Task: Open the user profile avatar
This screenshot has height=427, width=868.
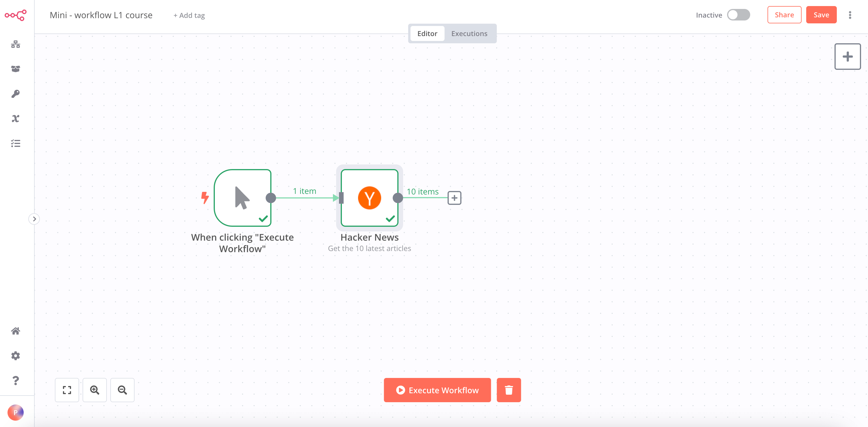Action: point(16,413)
